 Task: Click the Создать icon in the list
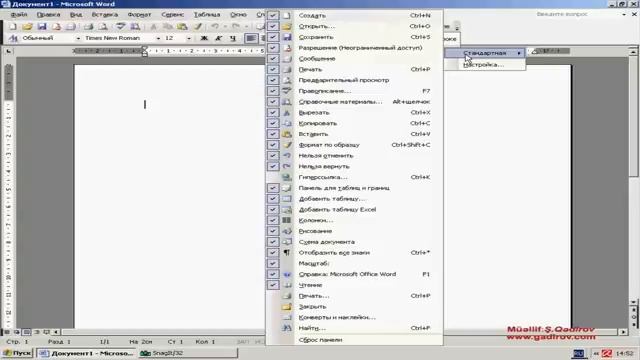(x=287, y=16)
